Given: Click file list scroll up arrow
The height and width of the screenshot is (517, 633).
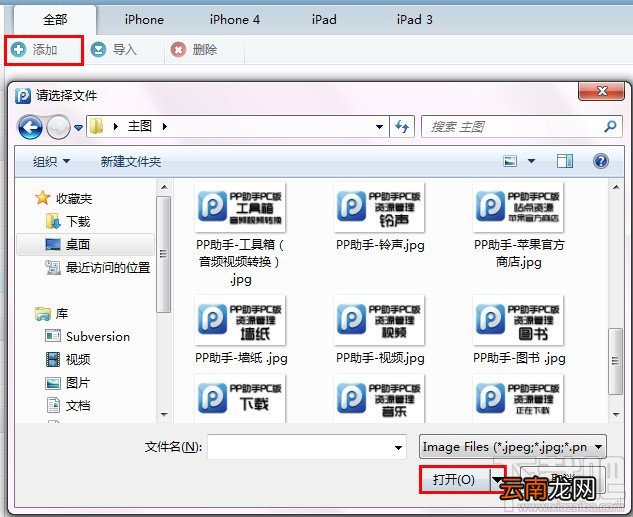Looking at the screenshot, I should click(x=616, y=187).
